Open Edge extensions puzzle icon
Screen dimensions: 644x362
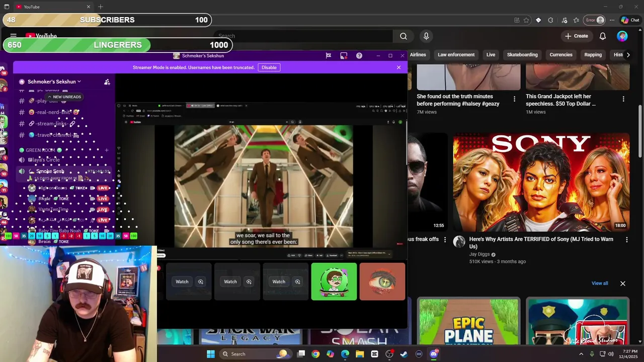pyautogui.click(x=550, y=20)
